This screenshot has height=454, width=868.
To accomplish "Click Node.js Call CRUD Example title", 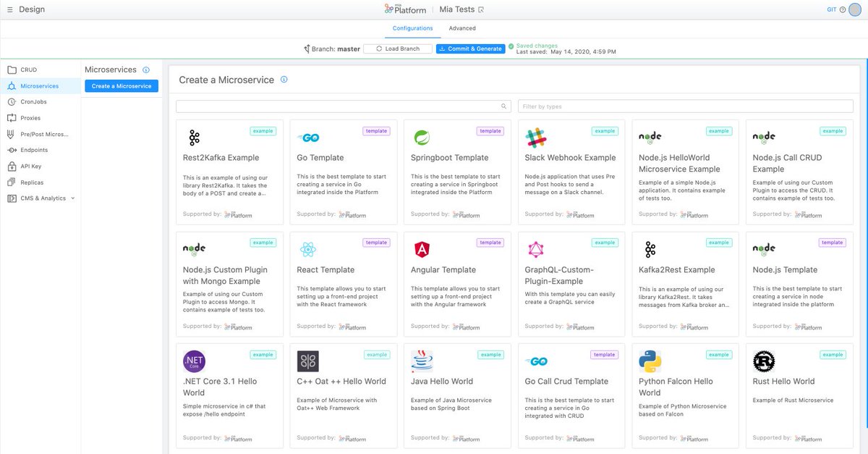I will coord(787,163).
